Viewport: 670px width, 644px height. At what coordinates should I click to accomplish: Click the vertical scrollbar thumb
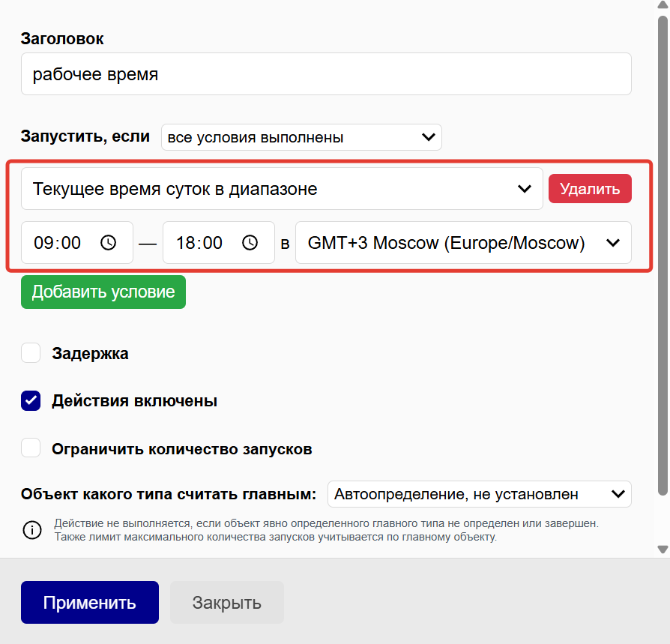[663, 255]
